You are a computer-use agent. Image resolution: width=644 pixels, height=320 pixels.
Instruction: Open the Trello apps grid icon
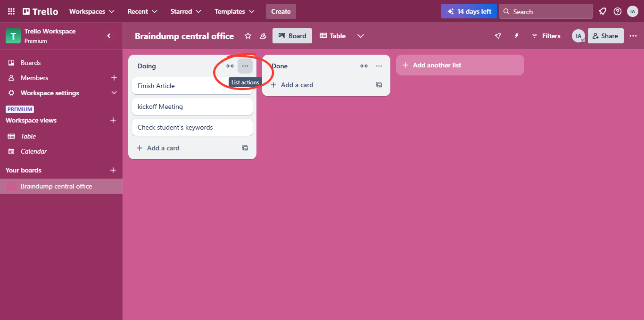11,11
